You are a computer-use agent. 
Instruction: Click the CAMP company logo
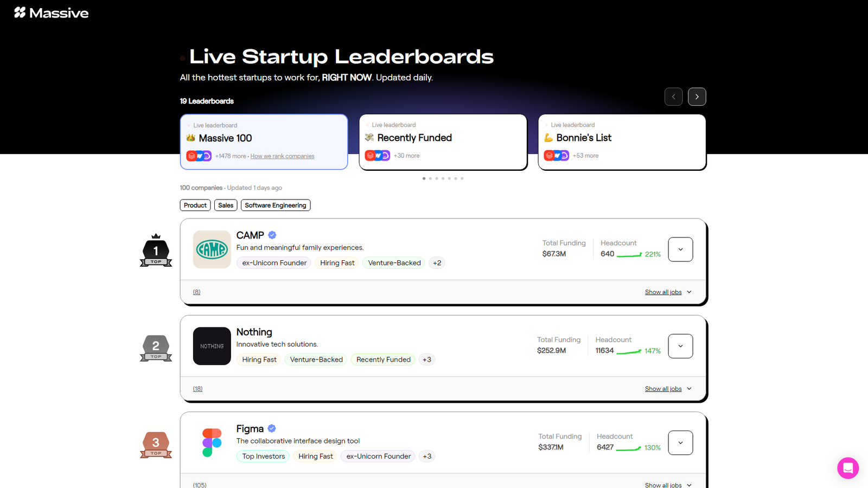coord(212,249)
